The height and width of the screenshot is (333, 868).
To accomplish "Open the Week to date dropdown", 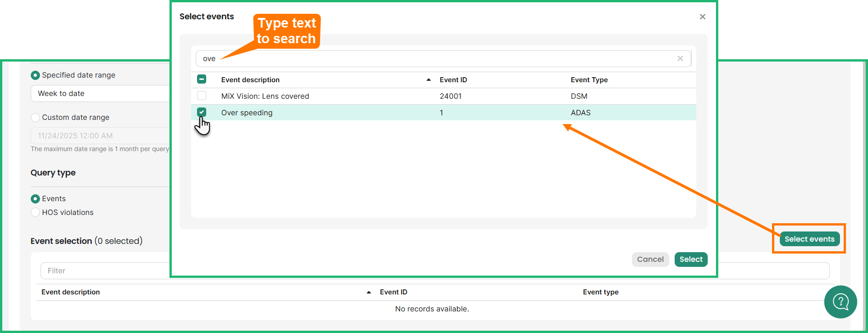I will pyautogui.click(x=101, y=94).
